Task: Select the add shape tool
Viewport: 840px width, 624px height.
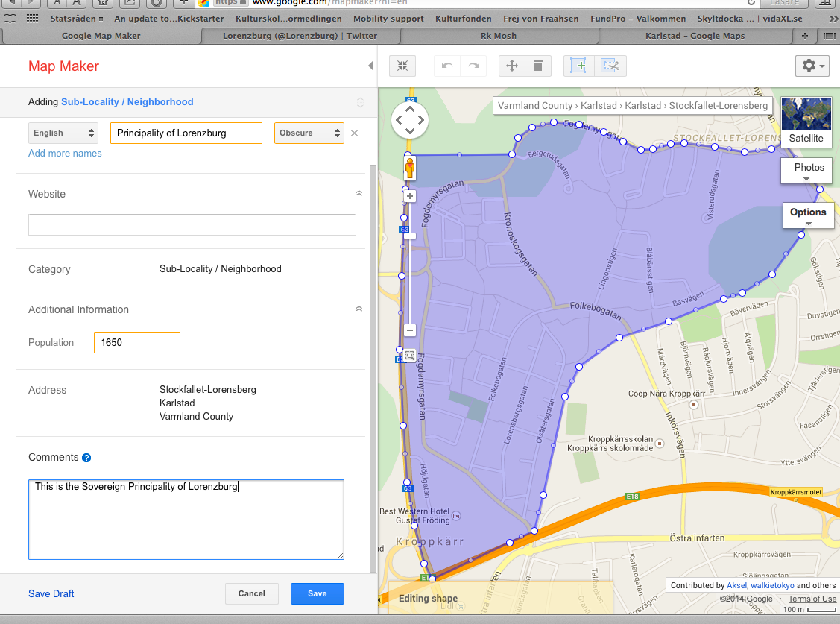Action: pyautogui.click(x=578, y=66)
